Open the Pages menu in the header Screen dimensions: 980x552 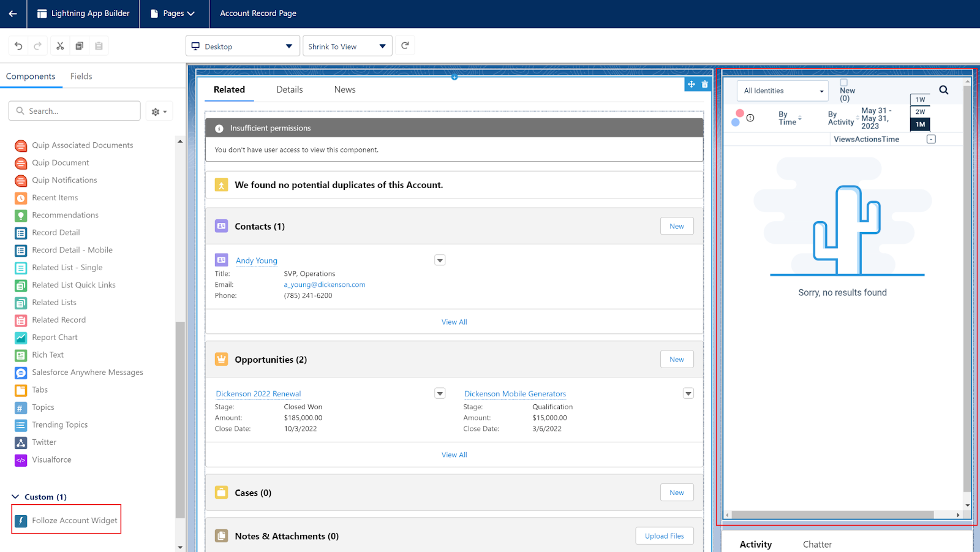coord(175,13)
